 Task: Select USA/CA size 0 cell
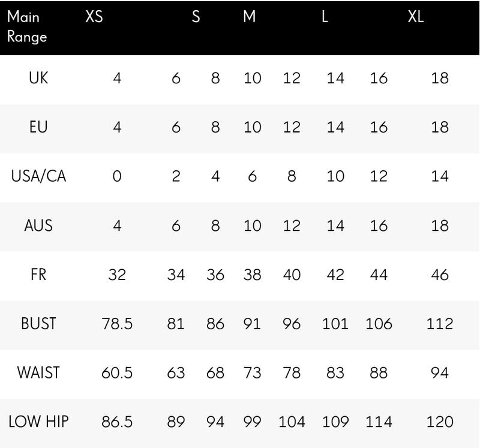tap(117, 176)
